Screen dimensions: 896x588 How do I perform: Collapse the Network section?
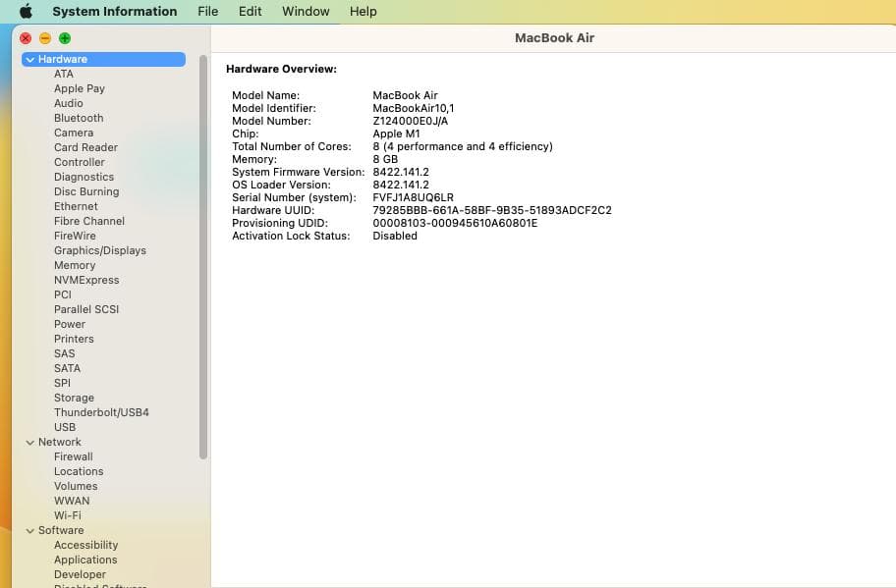[30, 442]
